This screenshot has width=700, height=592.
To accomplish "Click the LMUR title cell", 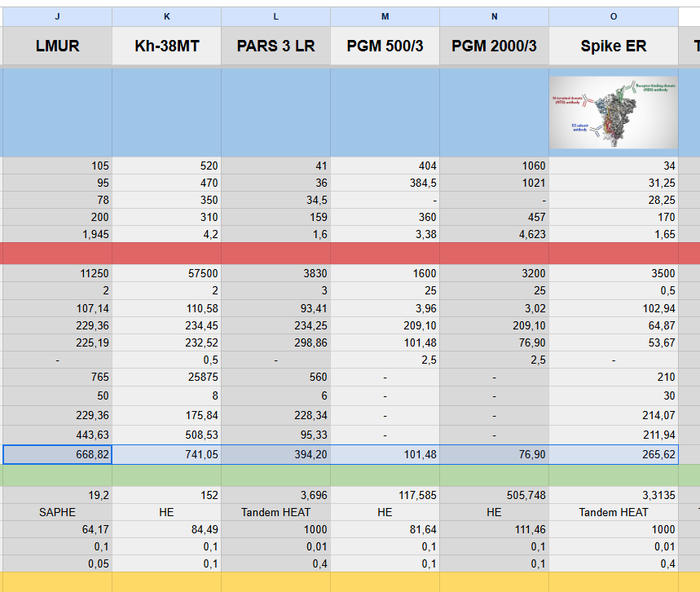I will coord(57,46).
